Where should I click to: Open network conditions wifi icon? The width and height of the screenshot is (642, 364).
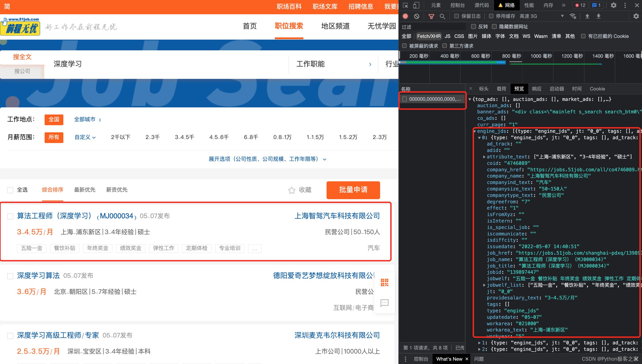(573, 16)
